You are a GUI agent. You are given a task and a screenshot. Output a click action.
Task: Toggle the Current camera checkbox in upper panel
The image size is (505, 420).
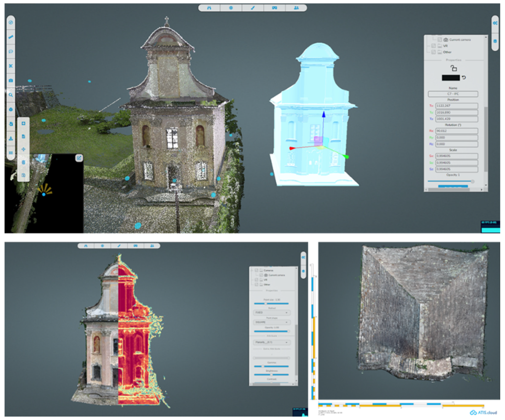[x=440, y=40]
